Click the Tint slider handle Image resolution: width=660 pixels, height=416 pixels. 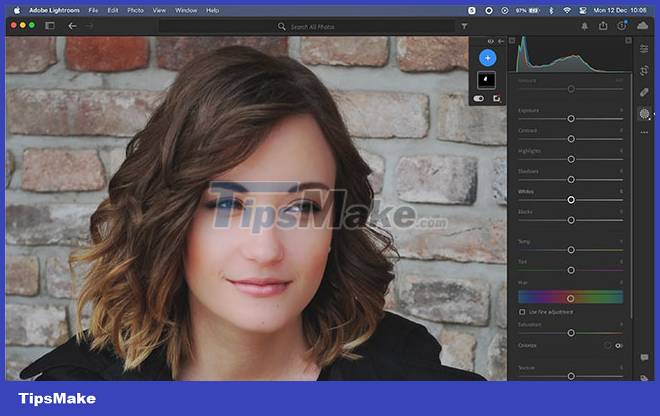(571, 270)
